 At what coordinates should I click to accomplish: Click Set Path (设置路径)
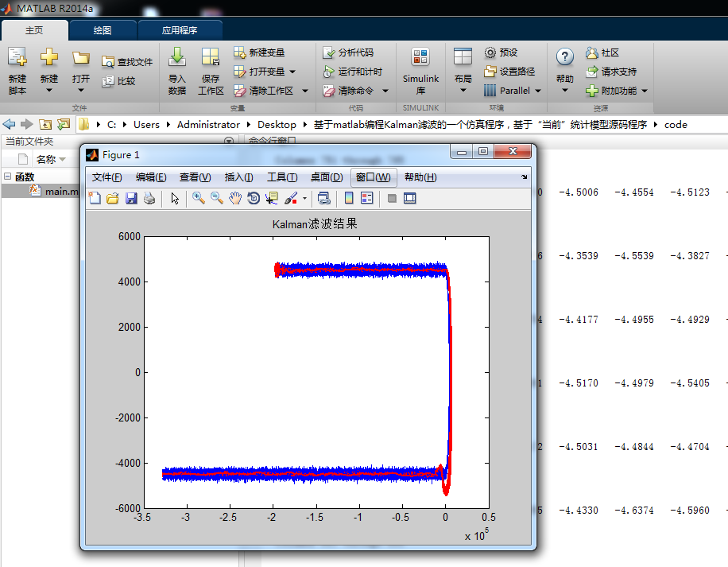pos(509,72)
